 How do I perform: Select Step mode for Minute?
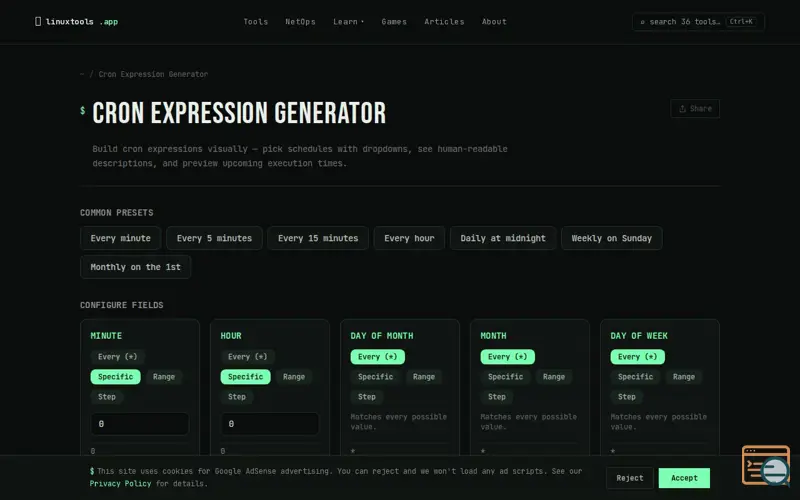(x=107, y=396)
